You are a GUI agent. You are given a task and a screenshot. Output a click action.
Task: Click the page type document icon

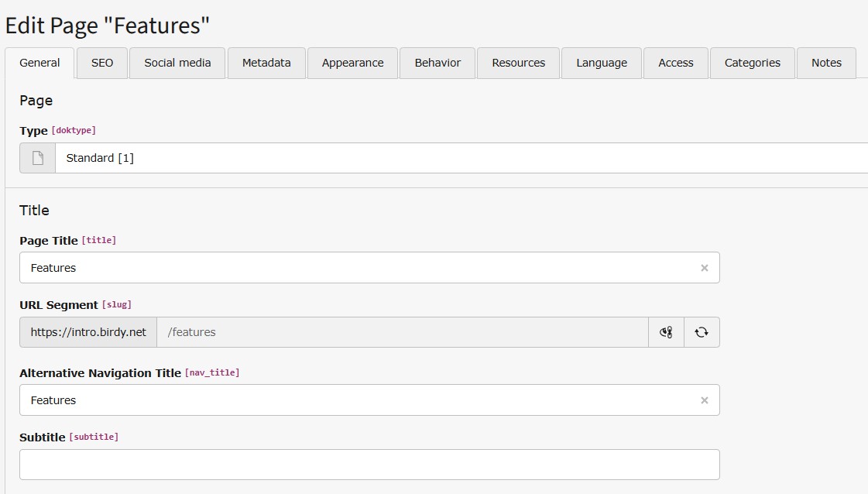37,158
